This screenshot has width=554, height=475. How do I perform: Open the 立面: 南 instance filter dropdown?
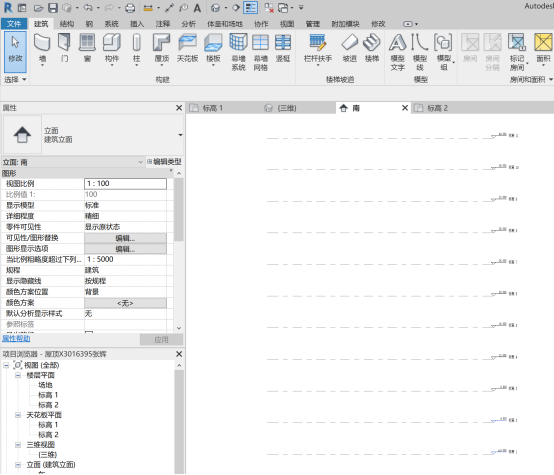[141, 162]
